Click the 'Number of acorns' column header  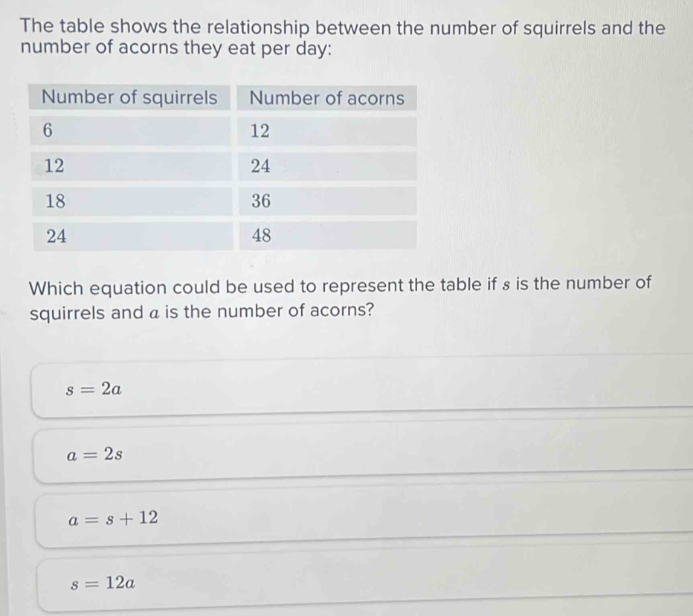[328, 97]
